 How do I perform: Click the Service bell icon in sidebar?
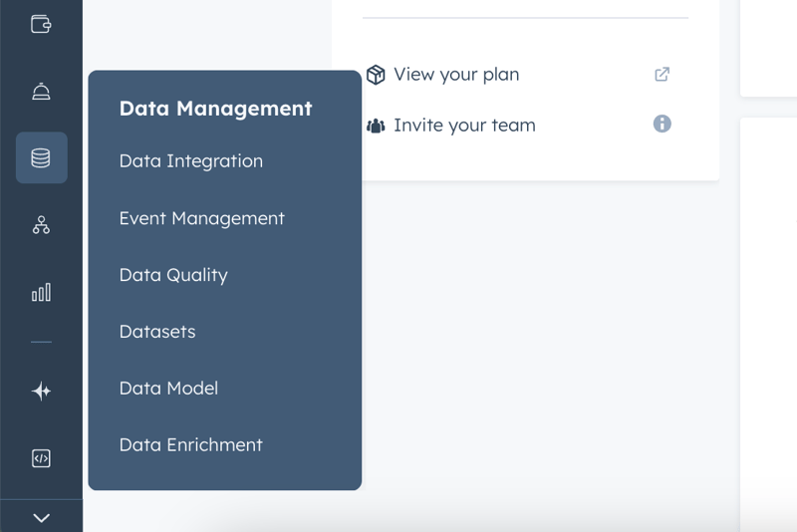(41, 92)
